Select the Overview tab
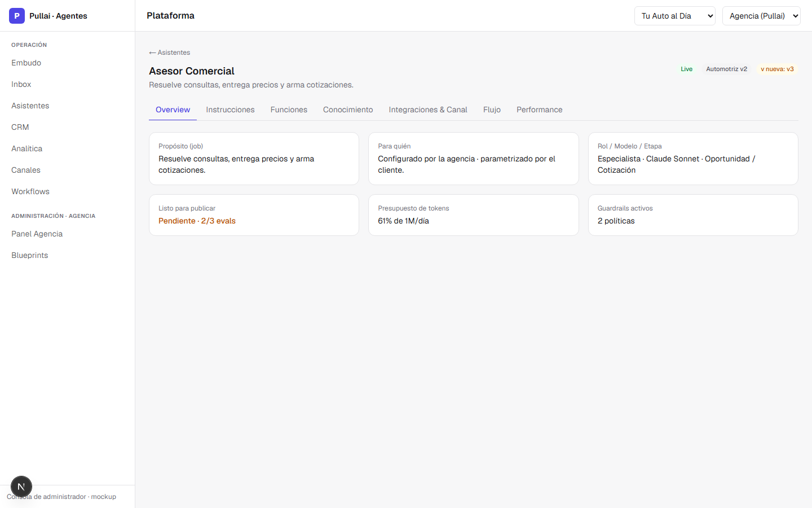Image resolution: width=812 pixels, height=508 pixels. (x=173, y=110)
